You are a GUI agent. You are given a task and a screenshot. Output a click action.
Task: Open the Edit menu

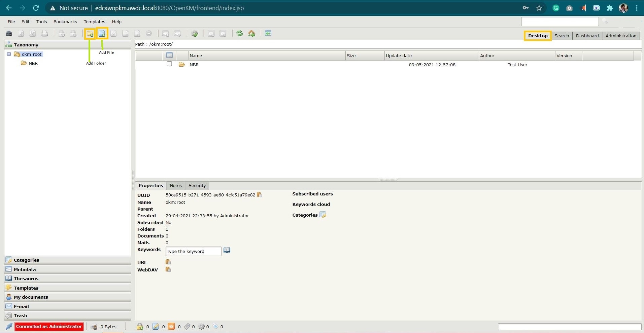[x=26, y=22]
